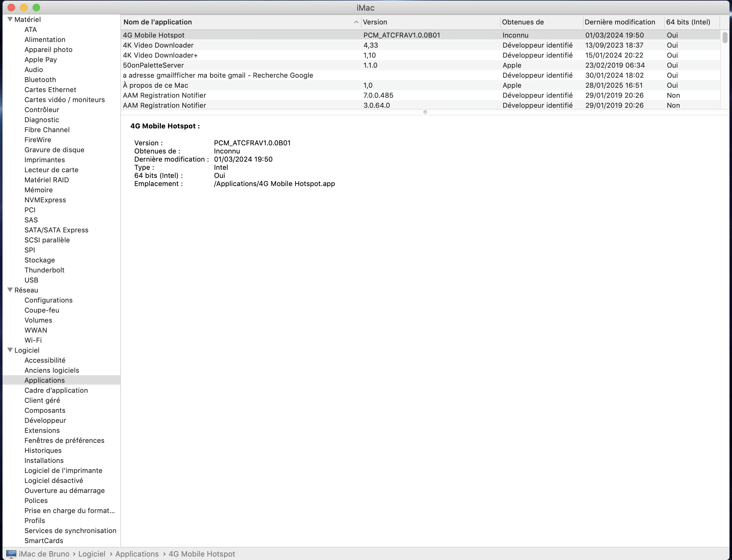732x560 pixels.
Task: Select the Recherche Google application row
Action: [x=420, y=75]
